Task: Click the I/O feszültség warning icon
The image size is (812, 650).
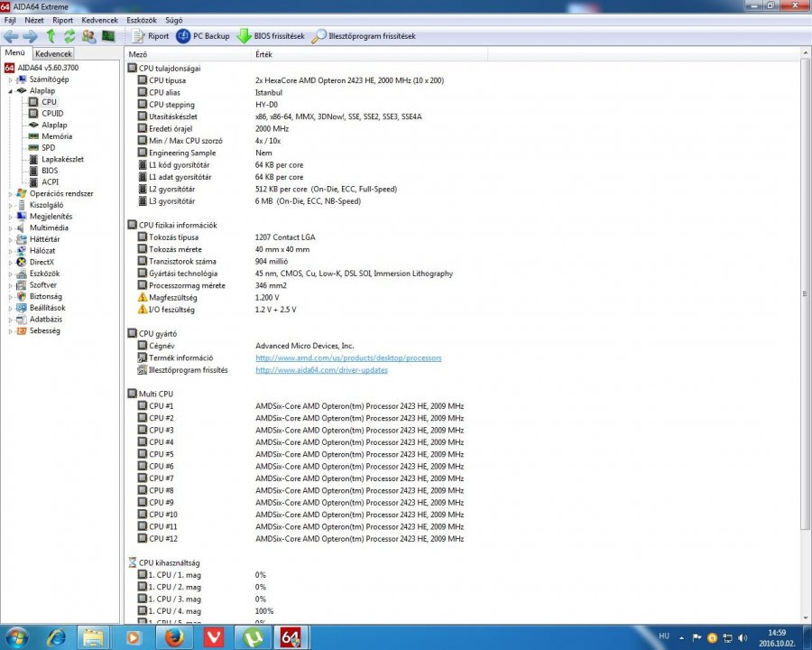Action: (x=143, y=310)
